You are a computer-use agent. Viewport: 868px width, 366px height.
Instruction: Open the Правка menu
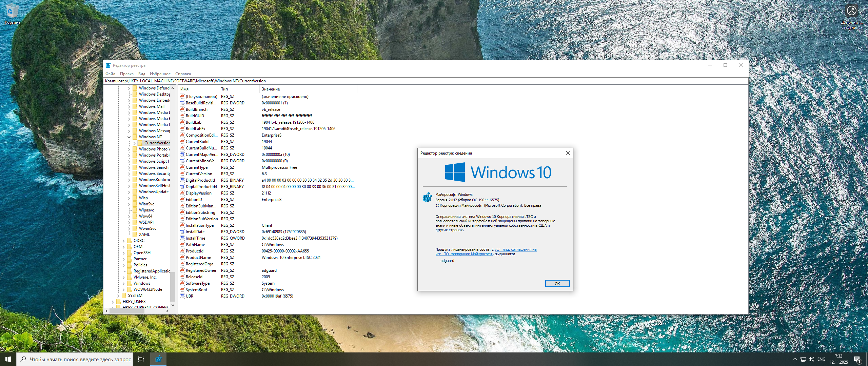126,74
